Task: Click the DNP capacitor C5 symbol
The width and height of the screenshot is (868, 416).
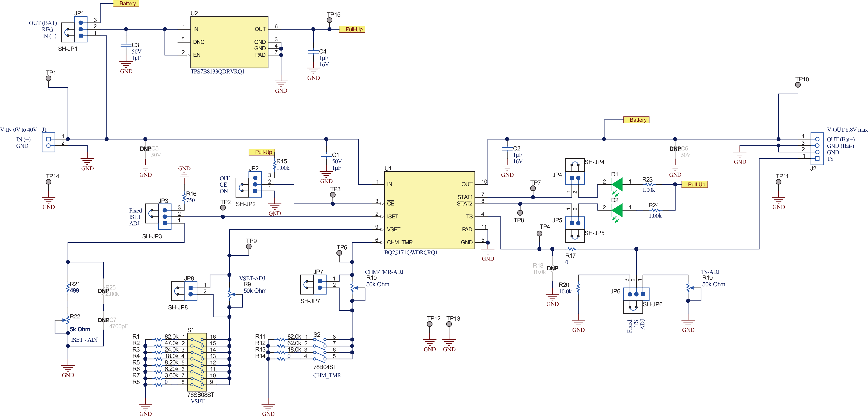Action: pyautogui.click(x=145, y=149)
